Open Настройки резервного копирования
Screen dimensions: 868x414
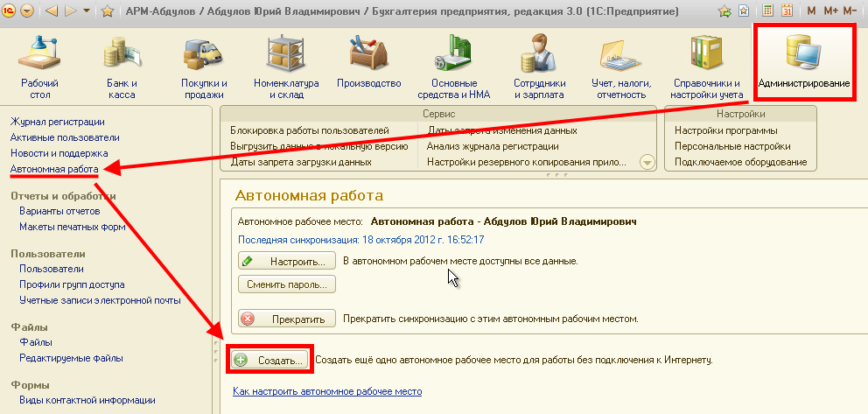click(527, 162)
